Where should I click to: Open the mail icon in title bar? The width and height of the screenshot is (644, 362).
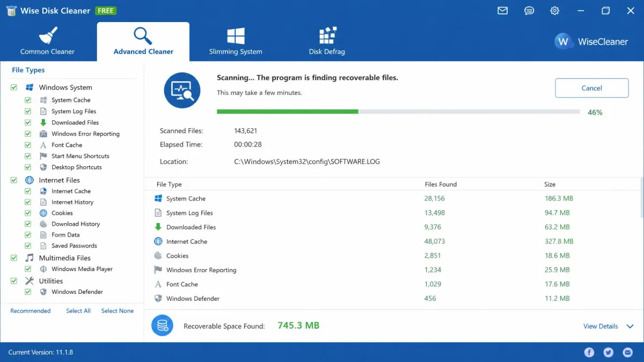502,11
